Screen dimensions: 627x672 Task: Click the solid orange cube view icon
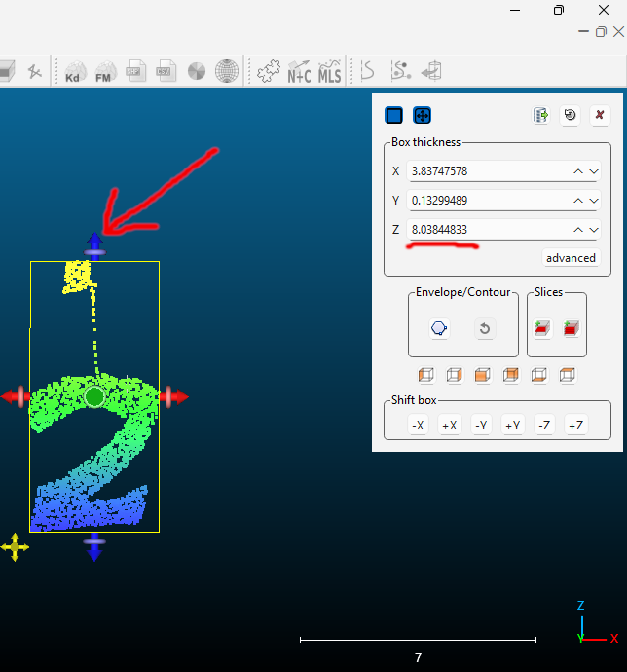click(482, 375)
